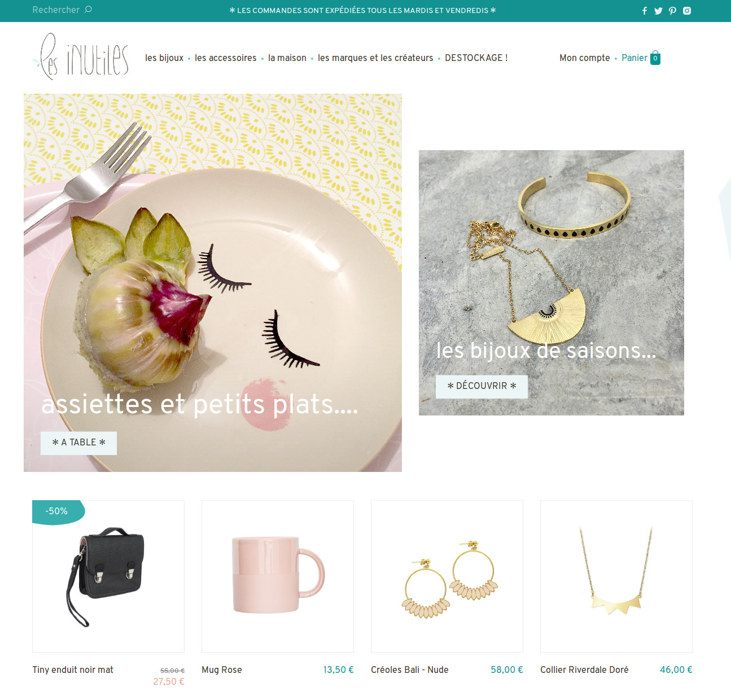Image resolution: width=731 pixels, height=700 pixels.
Task: Open the Créoles Bali - Nude earrings image
Action: coord(447,576)
